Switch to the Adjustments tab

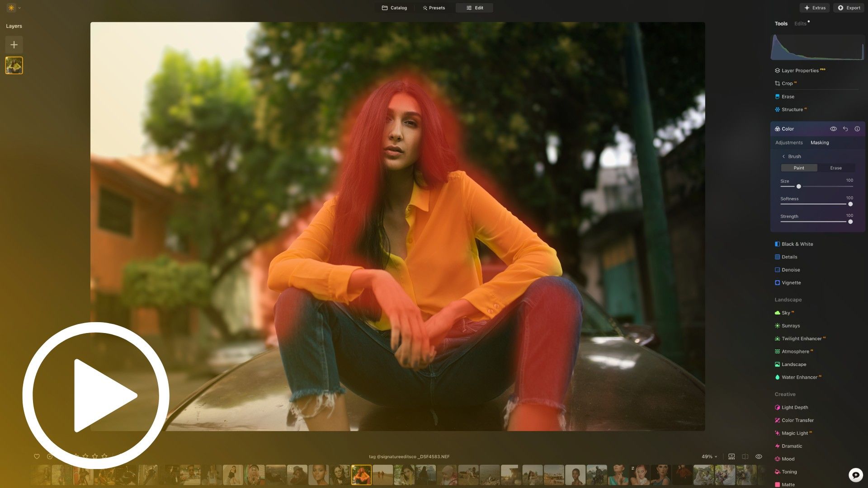coord(789,143)
